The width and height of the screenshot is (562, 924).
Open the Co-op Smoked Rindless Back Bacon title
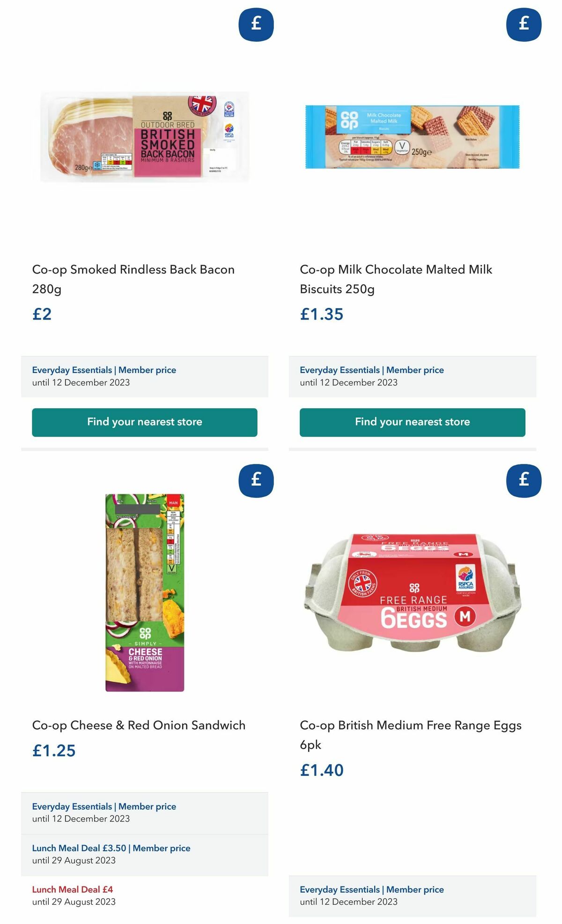(x=133, y=269)
